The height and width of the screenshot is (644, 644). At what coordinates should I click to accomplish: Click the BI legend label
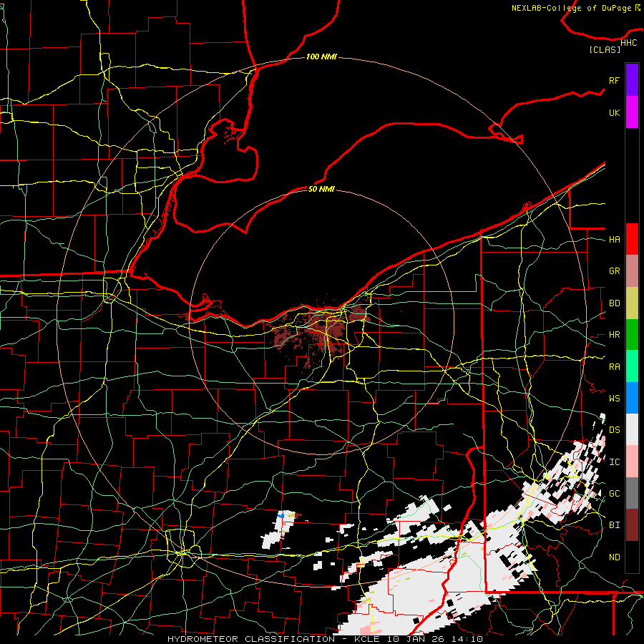[x=614, y=525]
